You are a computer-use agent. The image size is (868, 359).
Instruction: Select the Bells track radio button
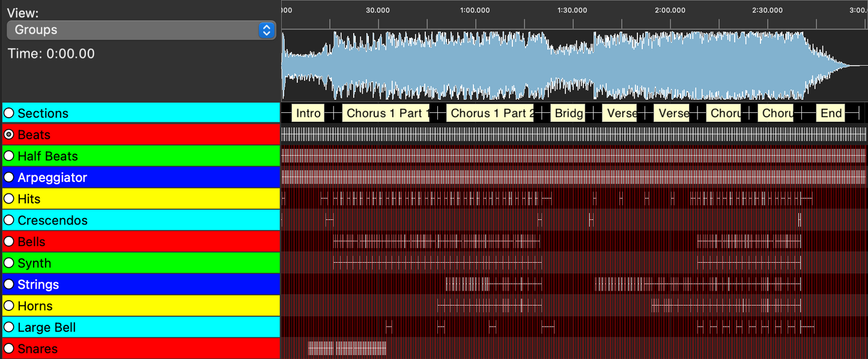point(9,242)
